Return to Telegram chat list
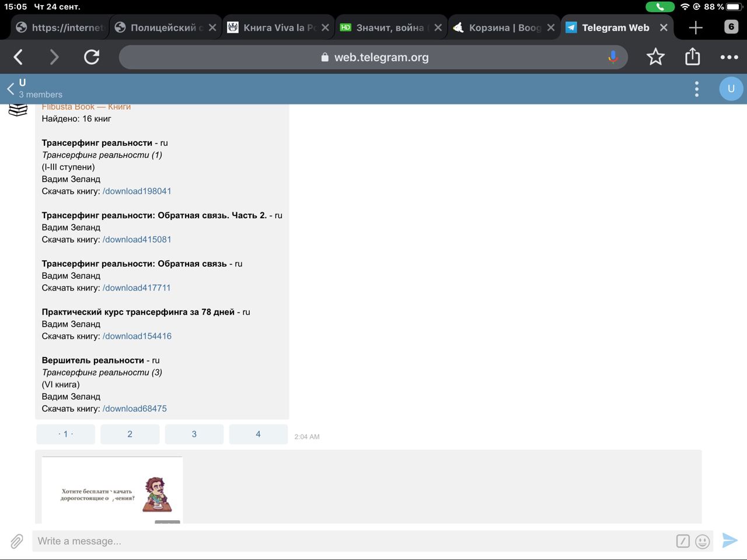 [11, 89]
